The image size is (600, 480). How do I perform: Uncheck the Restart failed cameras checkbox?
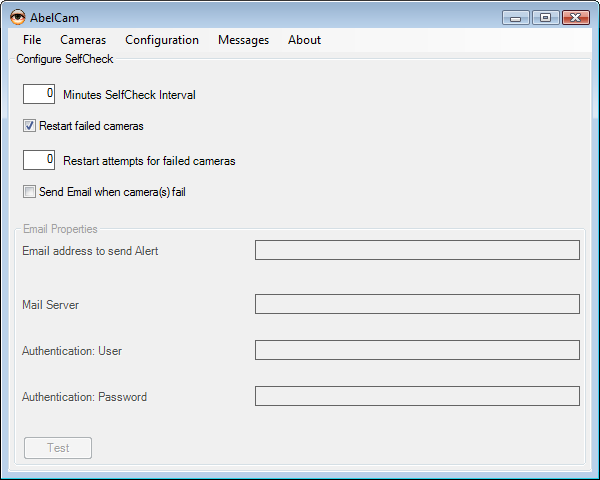[x=30, y=126]
